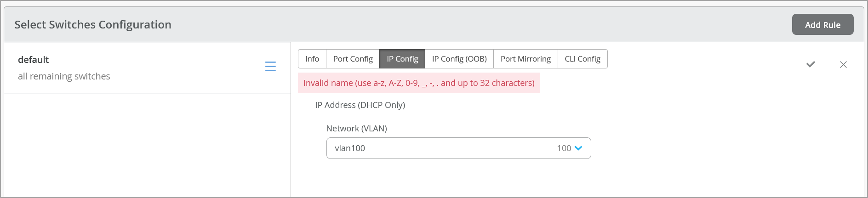Expand the Network (VLAN) dropdown chevron
The height and width of the screenshot is (198, 868).
point(578,148)
